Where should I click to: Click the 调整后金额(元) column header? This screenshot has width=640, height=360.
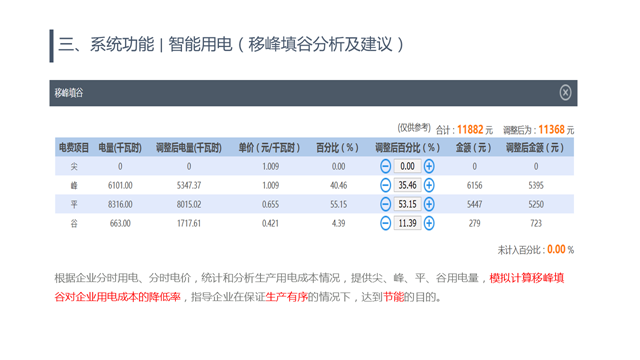coord(536,148)
